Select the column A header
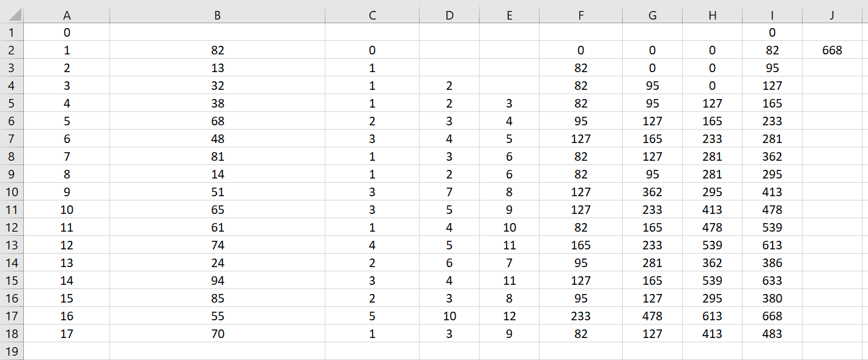This screenshot has height=360, width=868. pos(67,15)
